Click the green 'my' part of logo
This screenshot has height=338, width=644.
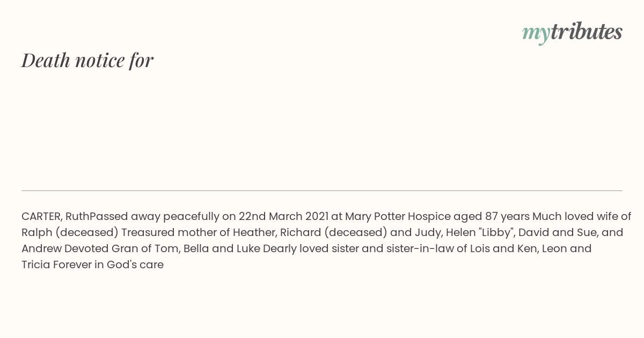(536, 34)
